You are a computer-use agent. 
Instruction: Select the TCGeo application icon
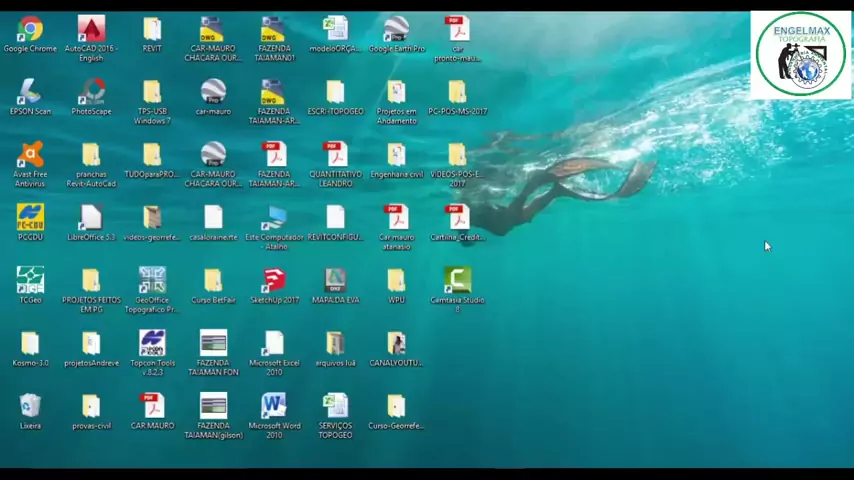30,280
